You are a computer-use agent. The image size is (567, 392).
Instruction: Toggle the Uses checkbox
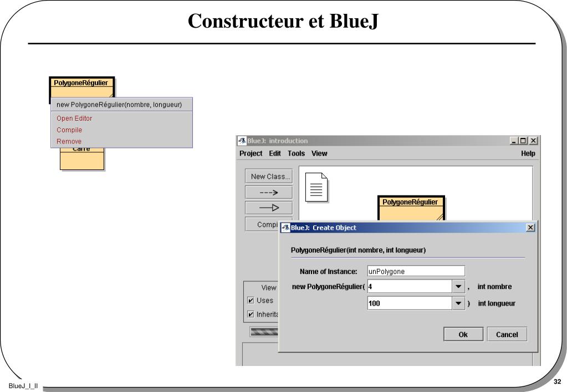(251, 300)
